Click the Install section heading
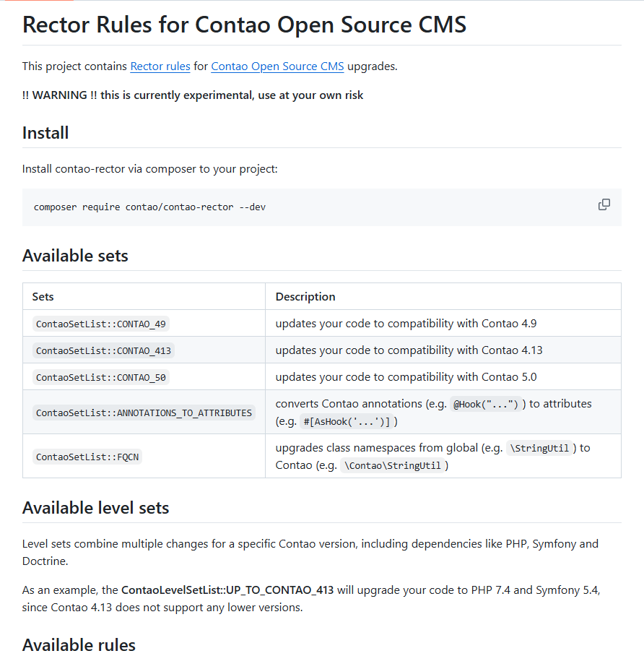Image resolution: width=644 pixels, height=656 pixels. pyautogui.click(x=45, y=133)
